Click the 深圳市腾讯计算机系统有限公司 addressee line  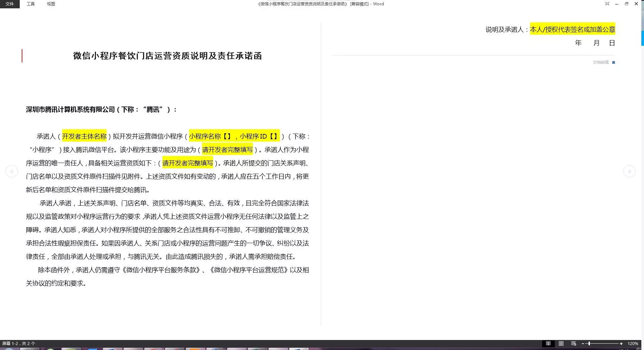click(x=101, y=110)
